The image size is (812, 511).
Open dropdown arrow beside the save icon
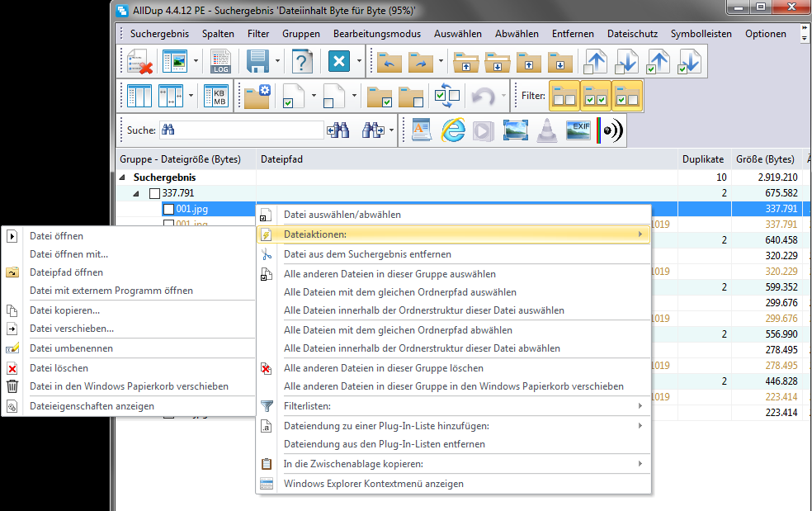278,62
